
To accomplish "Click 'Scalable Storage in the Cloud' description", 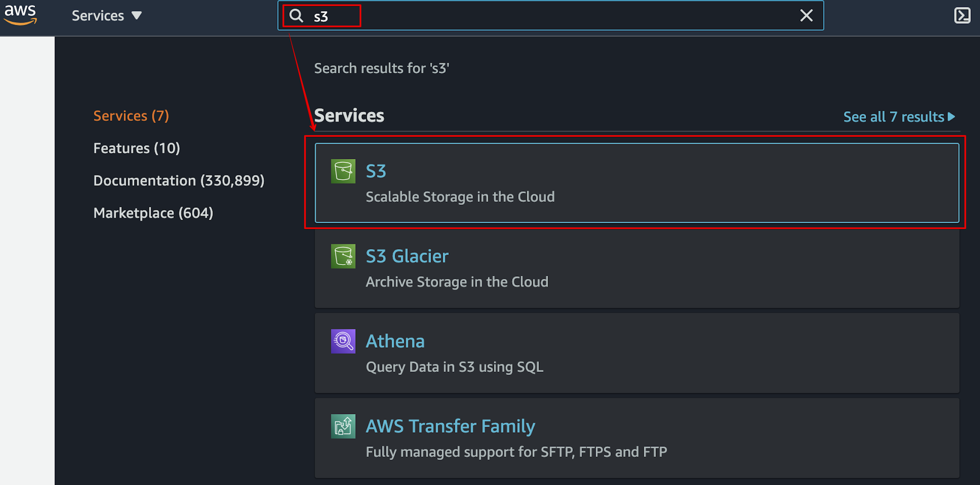I will (x=460, y=197).
